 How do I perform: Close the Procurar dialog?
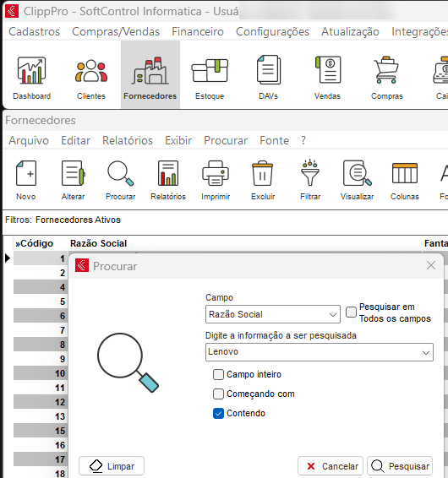click(x=431, y=265)
